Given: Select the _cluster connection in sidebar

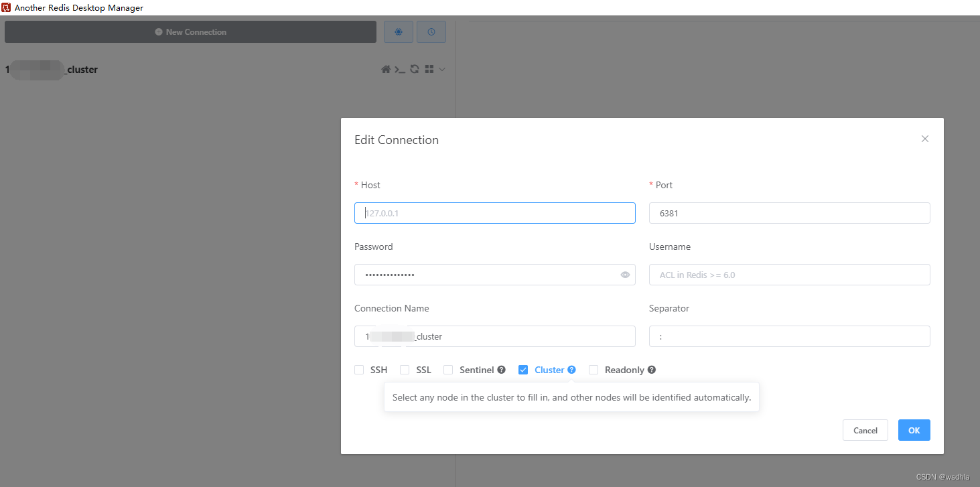Looking at the screenshot, I should pyautogui.click(x=52, y=69).
